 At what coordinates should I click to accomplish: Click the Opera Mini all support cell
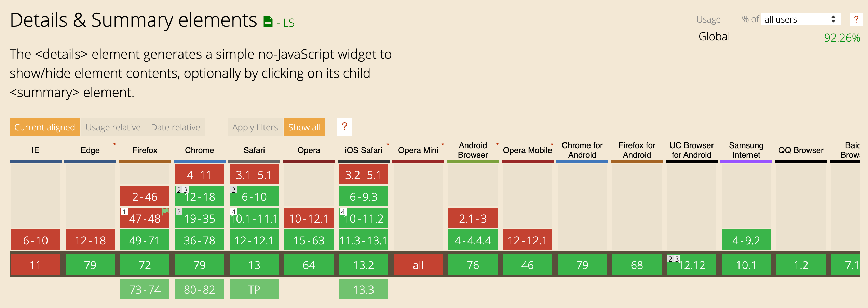pos(418,265)
